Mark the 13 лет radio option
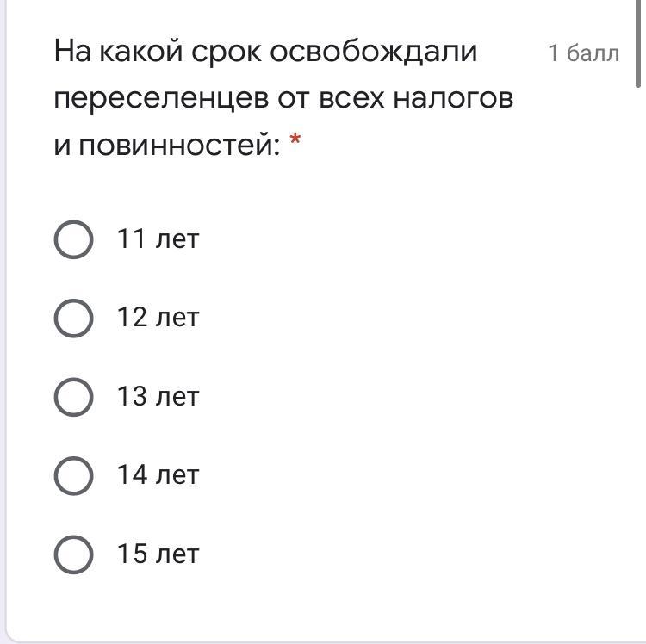 73,397
